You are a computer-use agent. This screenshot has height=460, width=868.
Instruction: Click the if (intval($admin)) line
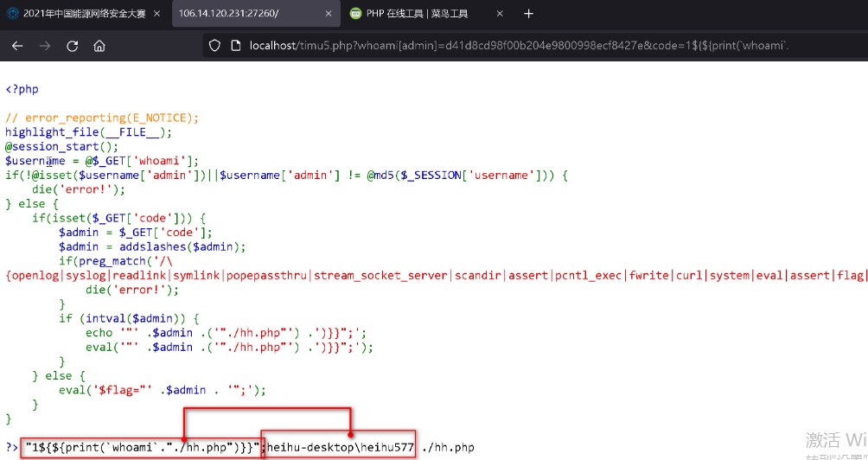point(129,319)
